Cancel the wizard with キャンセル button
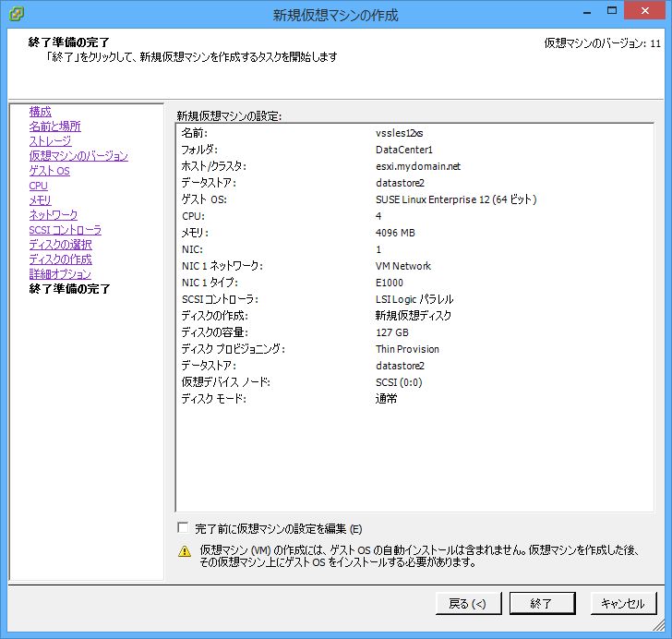 point(622,604)
